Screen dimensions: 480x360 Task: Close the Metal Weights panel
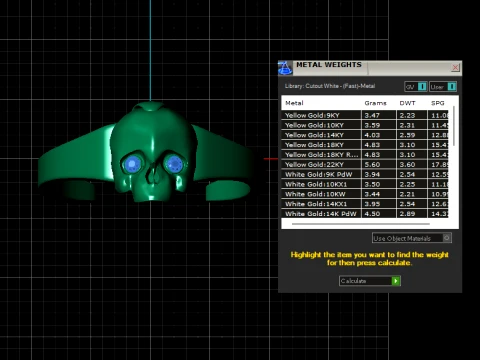455,68
